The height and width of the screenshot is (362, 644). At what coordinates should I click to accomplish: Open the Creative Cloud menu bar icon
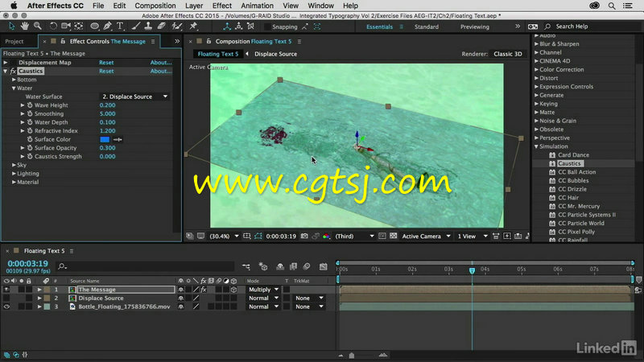pos(594,6)
